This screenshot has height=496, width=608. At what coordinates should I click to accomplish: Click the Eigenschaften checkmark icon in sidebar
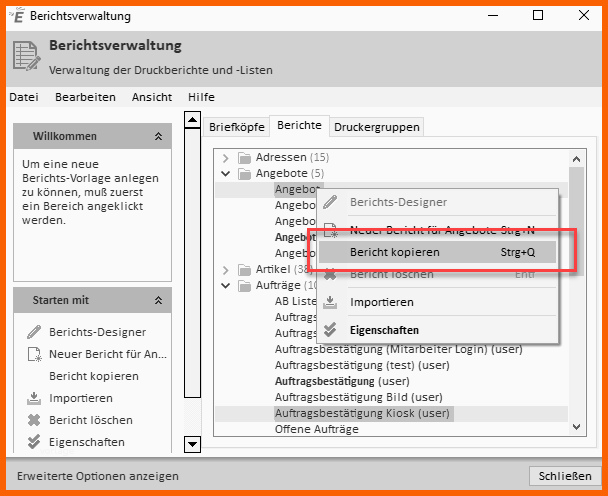[33, 442]
